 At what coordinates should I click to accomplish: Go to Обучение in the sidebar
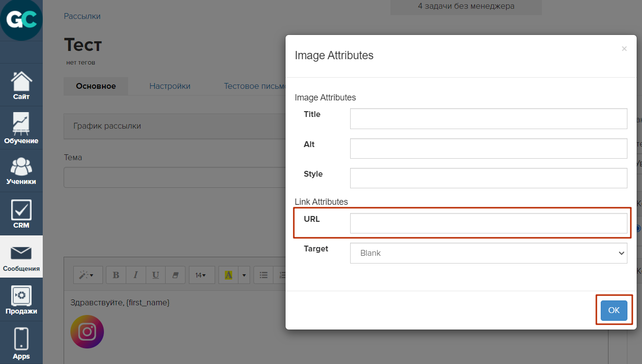[21, 128]
